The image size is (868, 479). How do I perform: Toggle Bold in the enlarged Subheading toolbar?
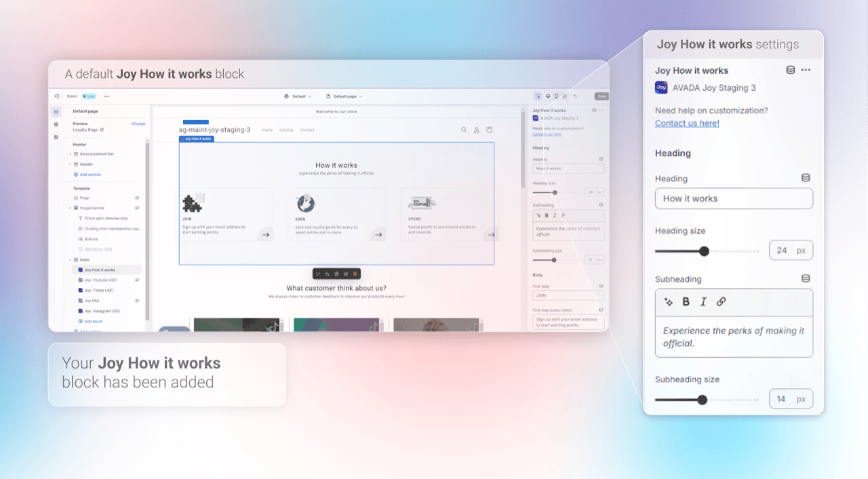pos(686,302)
